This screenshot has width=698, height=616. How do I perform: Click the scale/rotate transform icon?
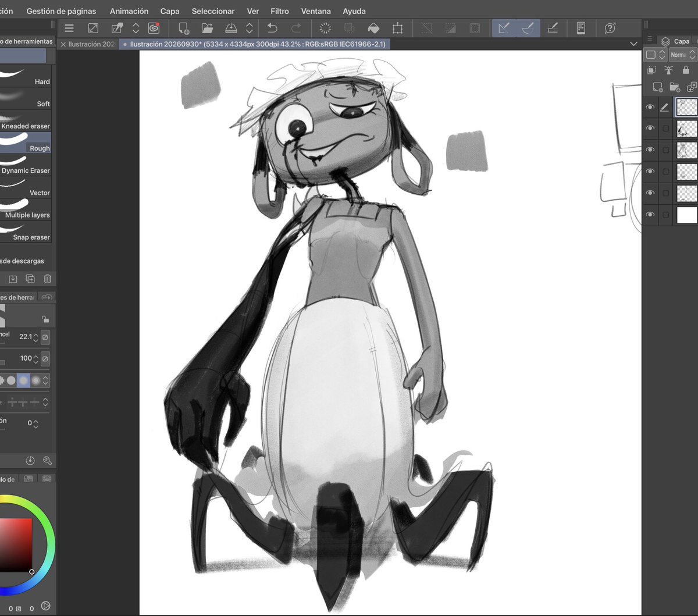pos(398,28)
